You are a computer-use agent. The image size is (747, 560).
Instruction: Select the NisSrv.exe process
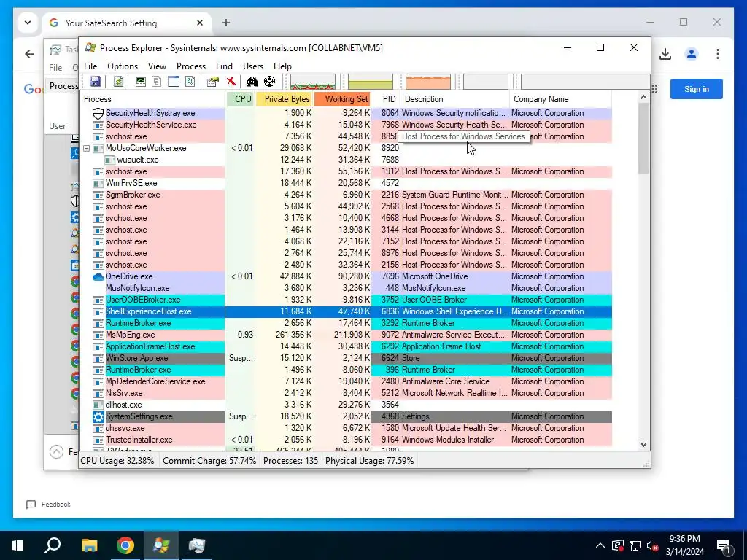tap(124, 393)
